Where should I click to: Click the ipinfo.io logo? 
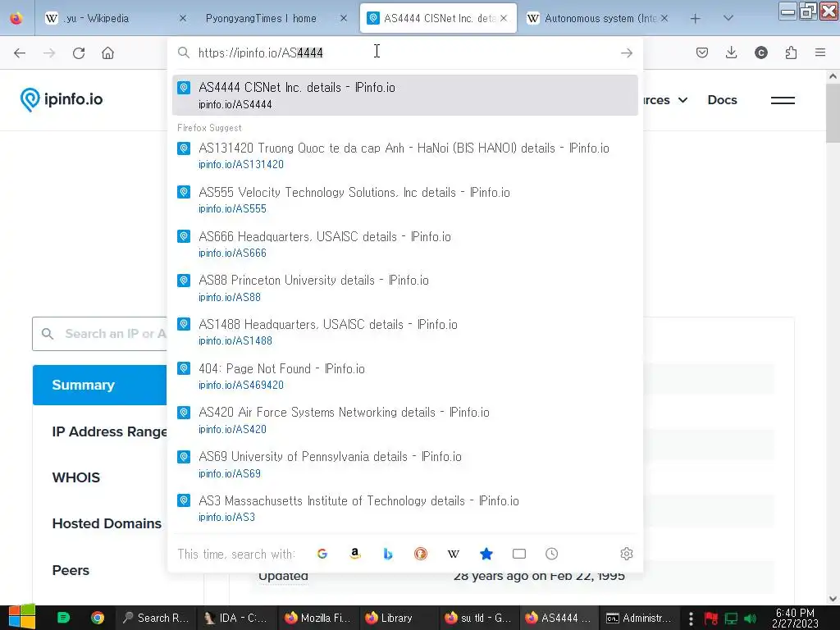tap(61, 99)
